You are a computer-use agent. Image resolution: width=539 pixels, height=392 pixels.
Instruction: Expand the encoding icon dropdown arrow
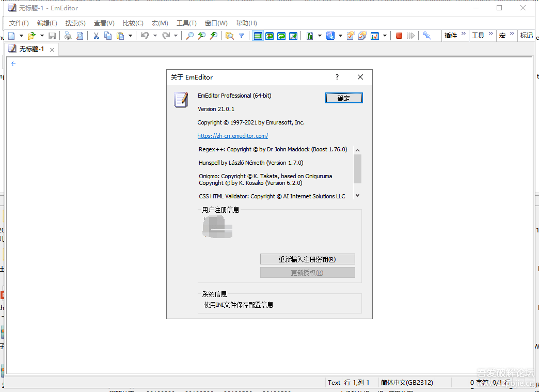[x=340, y=36]
